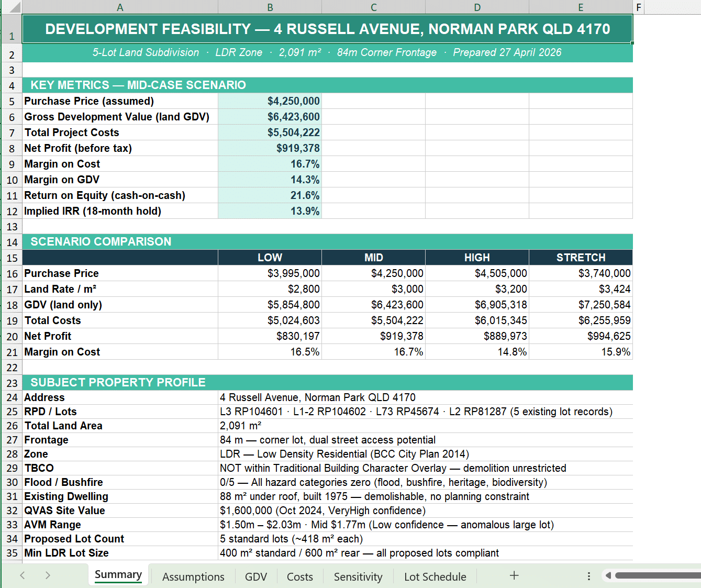Select the STRETCH scenario header cell
The height and width of the screenshot is (588, 701).
pos(581,258)
